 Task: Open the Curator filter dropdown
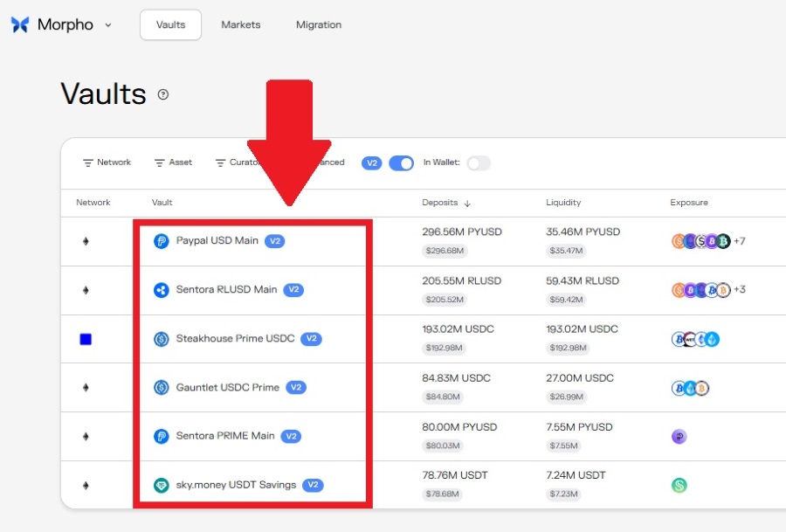click(x=237, y=162)
